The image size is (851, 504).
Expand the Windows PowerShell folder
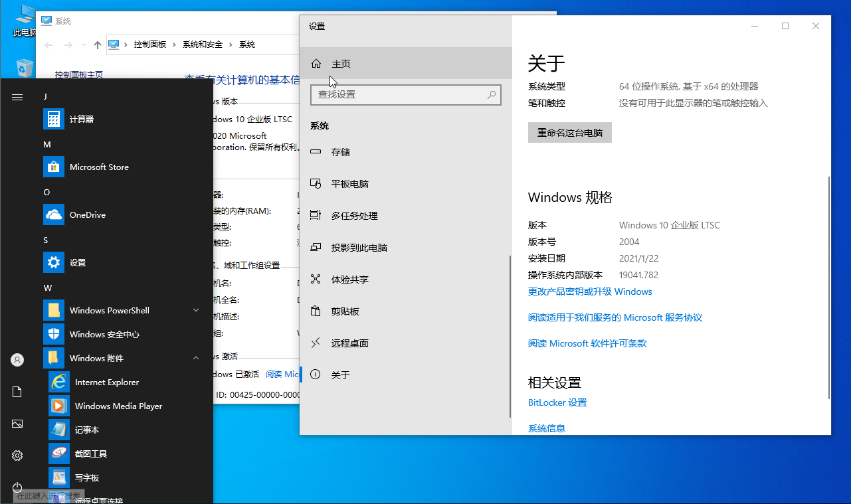point(196,310)
